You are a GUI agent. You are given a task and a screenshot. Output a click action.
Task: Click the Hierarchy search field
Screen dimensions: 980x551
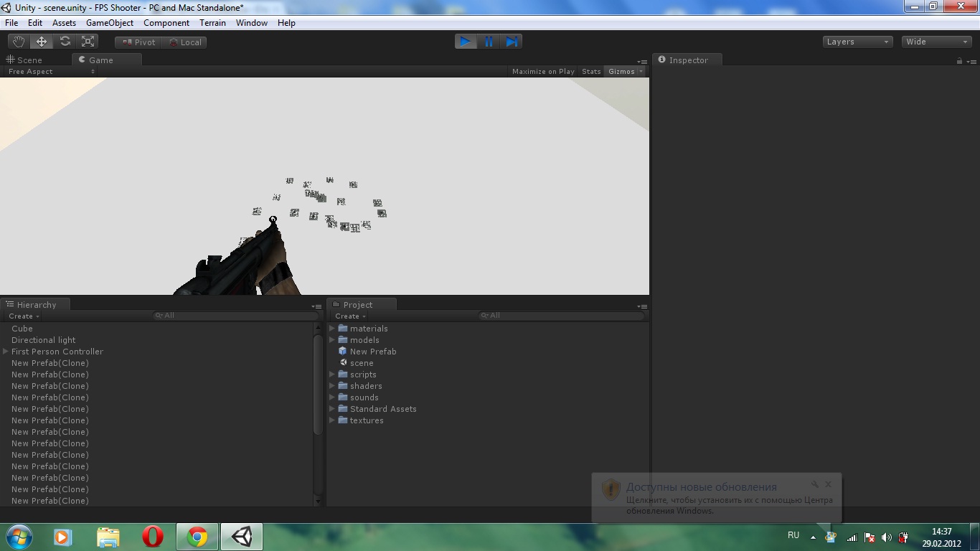[237, 316]
